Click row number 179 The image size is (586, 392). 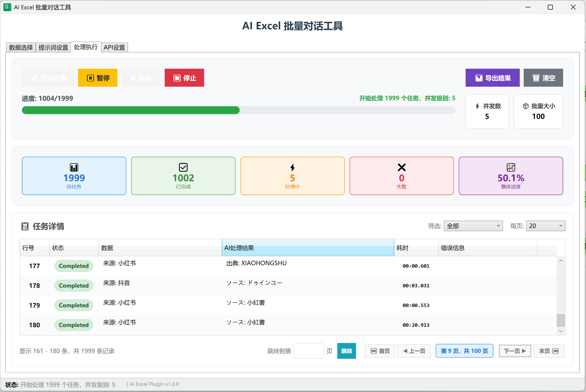click(34, 305)
